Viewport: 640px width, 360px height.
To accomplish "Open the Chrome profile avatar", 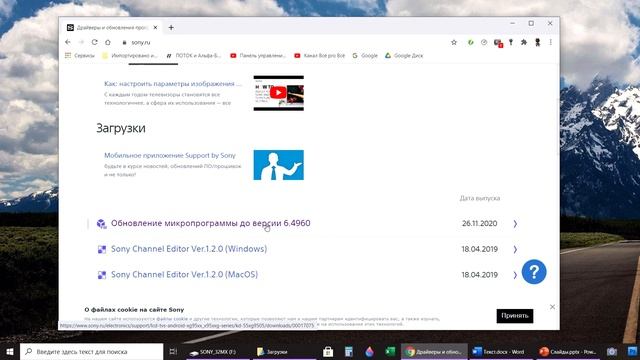I will (538, 42).
